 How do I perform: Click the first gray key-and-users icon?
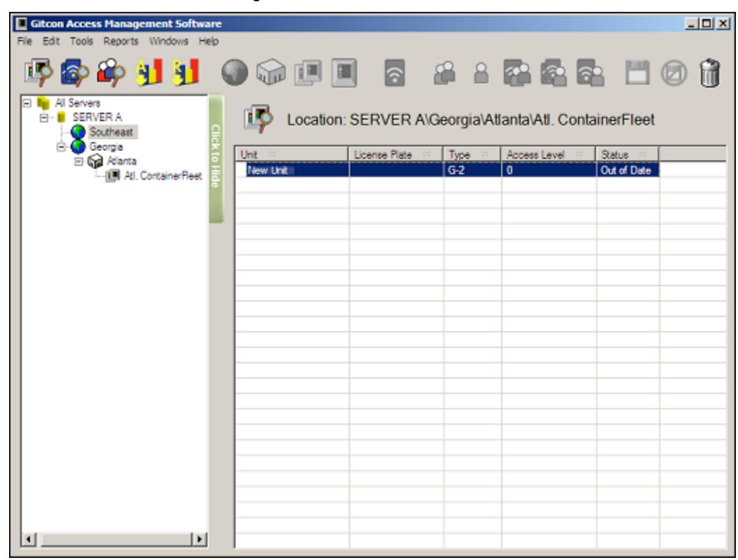[x=516, y=73]
